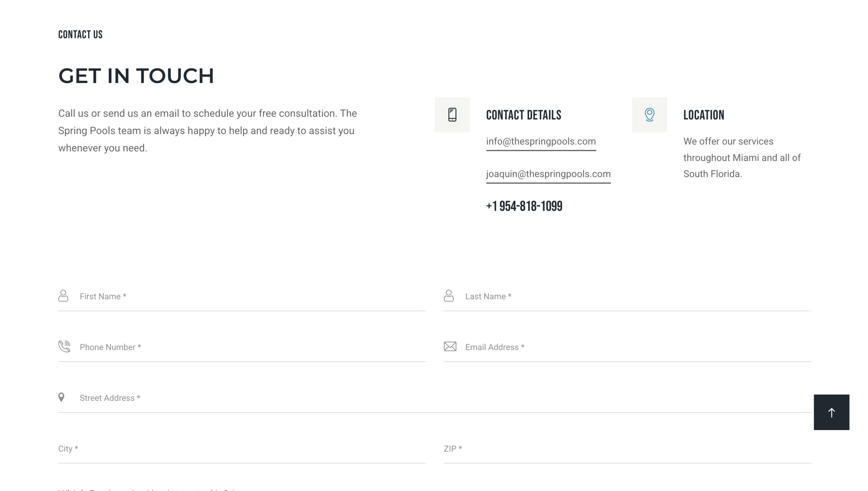The image size is (868, 491).
Task: Click into the Phone Number field
Action: (251, 347)
